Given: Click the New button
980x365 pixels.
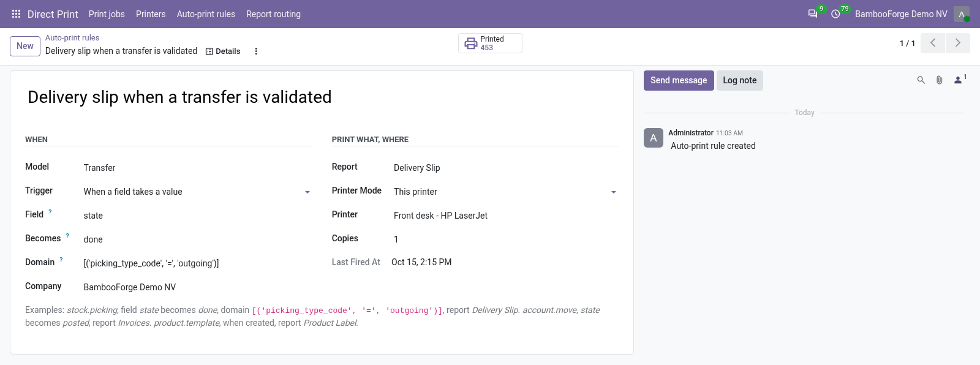Looking at the screenshot, I should pos(25,46).
